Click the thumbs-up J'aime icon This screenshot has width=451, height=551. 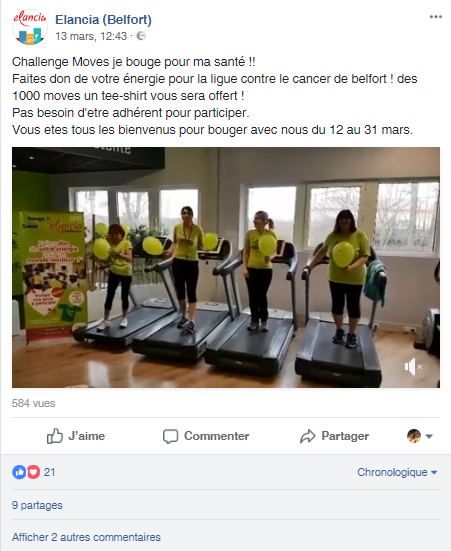pos(55,436)
